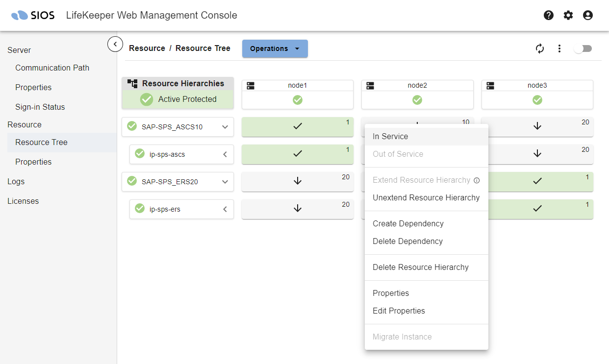Screen dimensions: 609x364
Task: Click the SIOS logo in the header
Action: pos(31,15)
